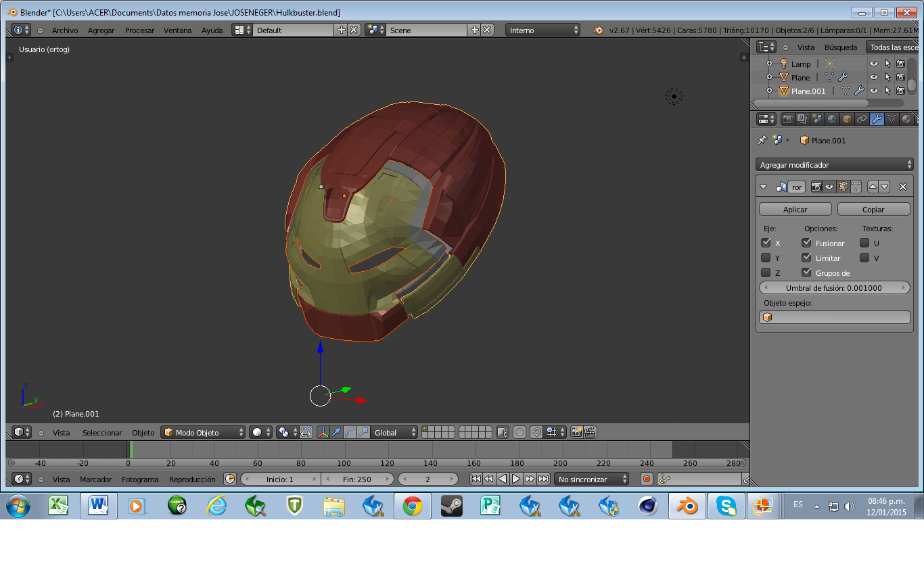Open the Reproducción menu in timeline

[192, 479]
